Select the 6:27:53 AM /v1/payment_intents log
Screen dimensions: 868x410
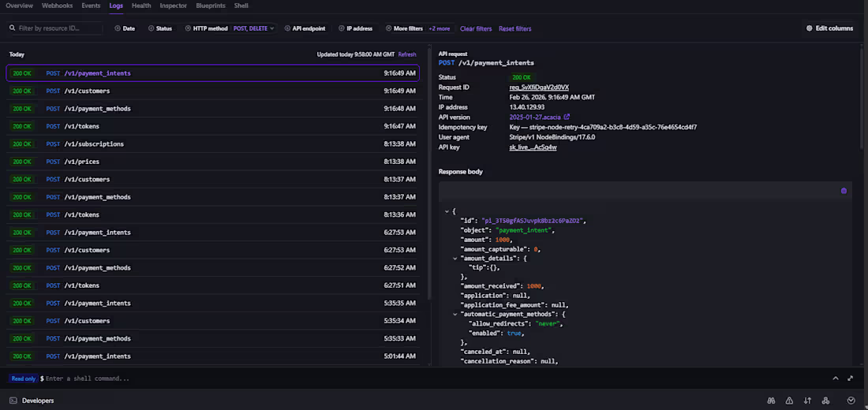(212, 233)
